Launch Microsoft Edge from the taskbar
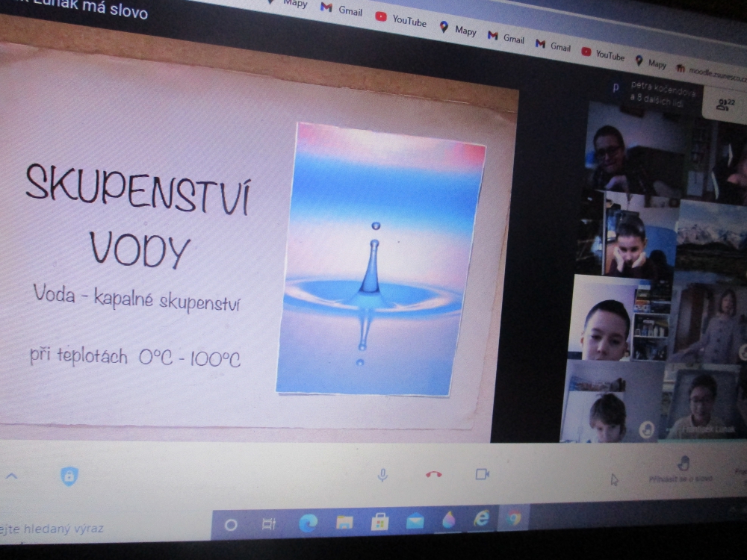 point(308,523)
